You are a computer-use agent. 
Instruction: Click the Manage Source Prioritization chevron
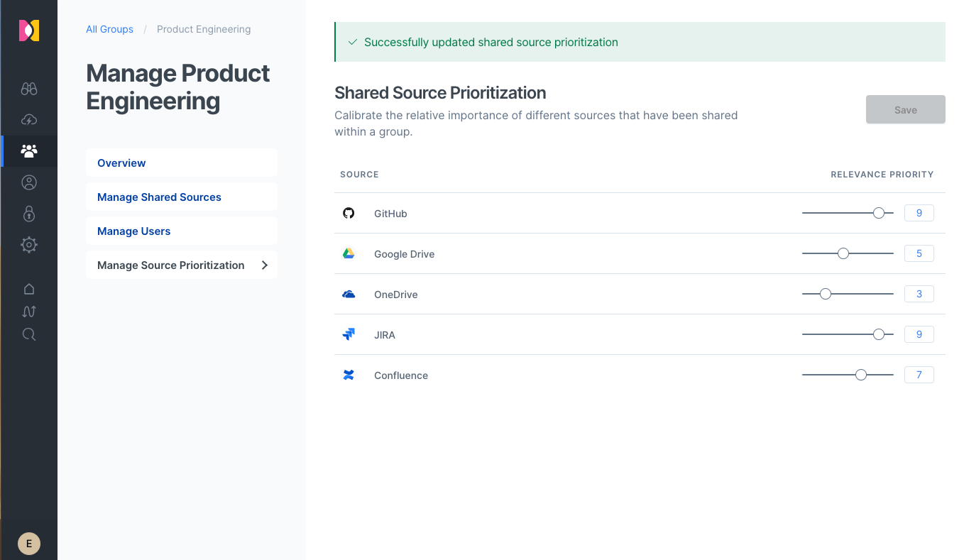265,265
